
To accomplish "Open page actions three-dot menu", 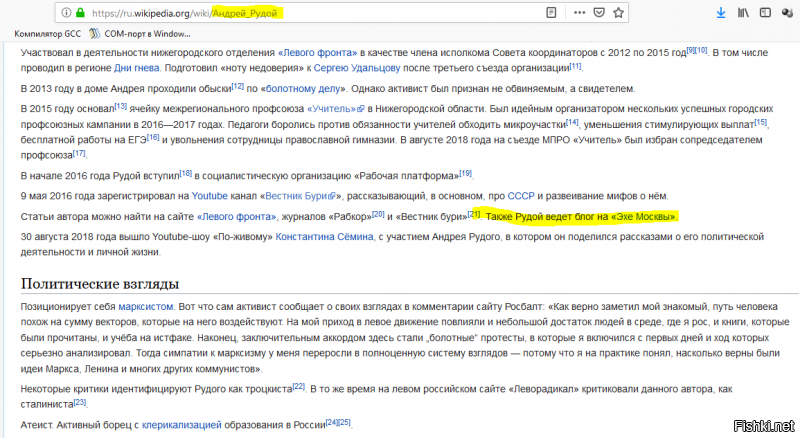I will [580, 13].
